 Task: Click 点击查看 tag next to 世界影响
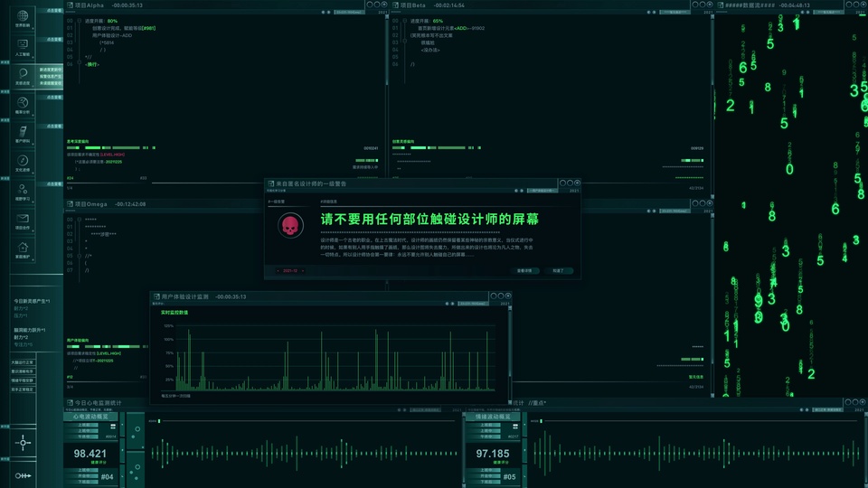tap(54, 11)
